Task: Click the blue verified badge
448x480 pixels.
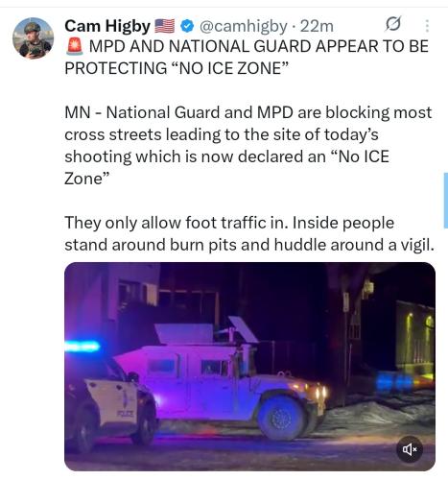Action: point(187,26)
